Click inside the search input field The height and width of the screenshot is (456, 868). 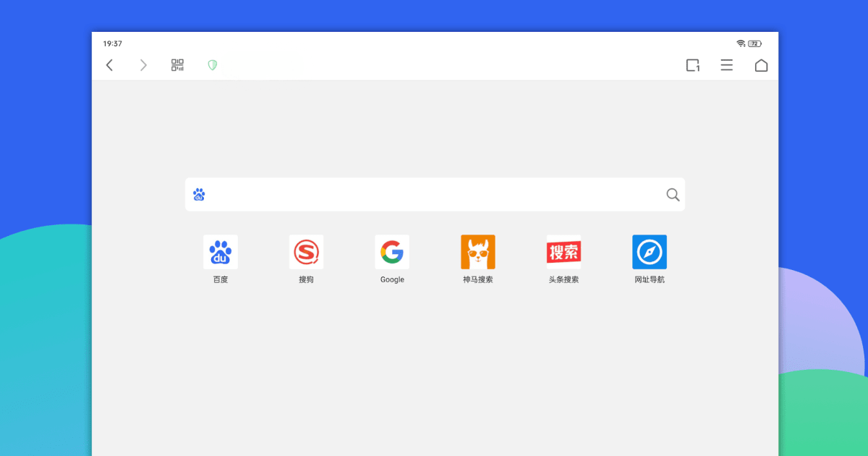tap(434, 194)
